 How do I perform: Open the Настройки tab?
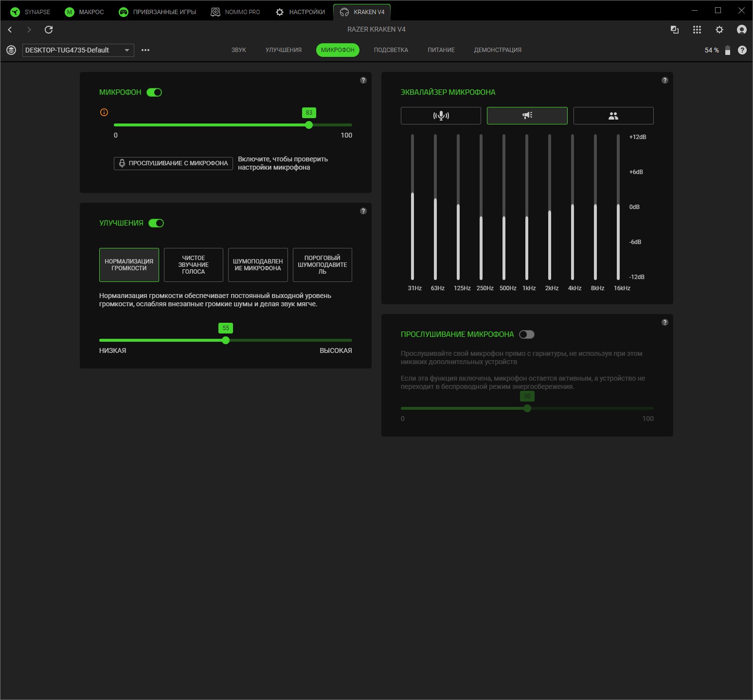tap(300, 12)
